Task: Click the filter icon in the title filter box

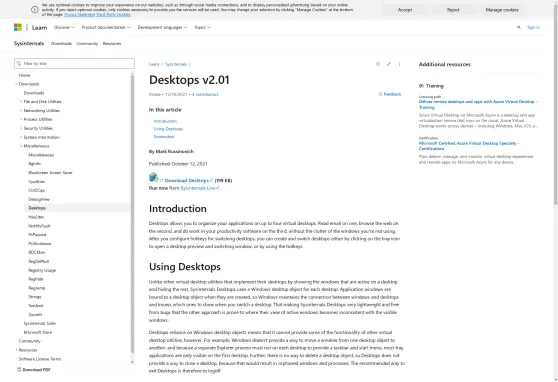Action: pyautogui.click(x=19, y=63)
